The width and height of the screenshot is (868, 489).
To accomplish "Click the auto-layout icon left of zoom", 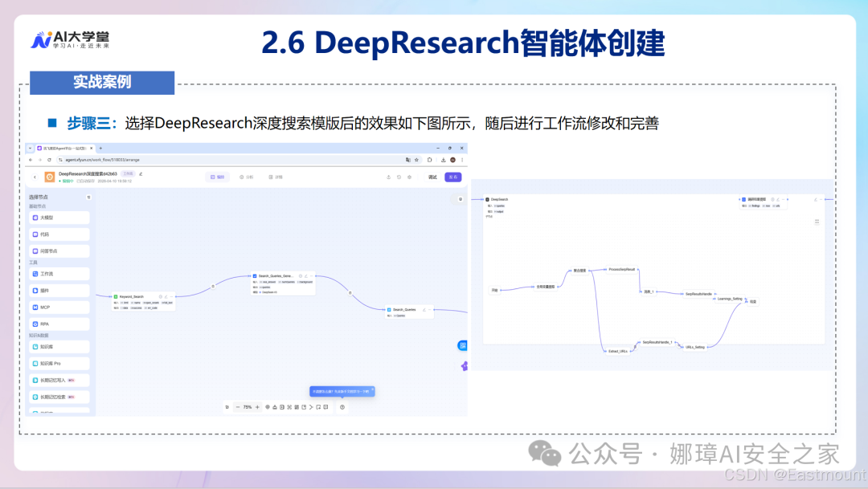I will coord(227,407).
